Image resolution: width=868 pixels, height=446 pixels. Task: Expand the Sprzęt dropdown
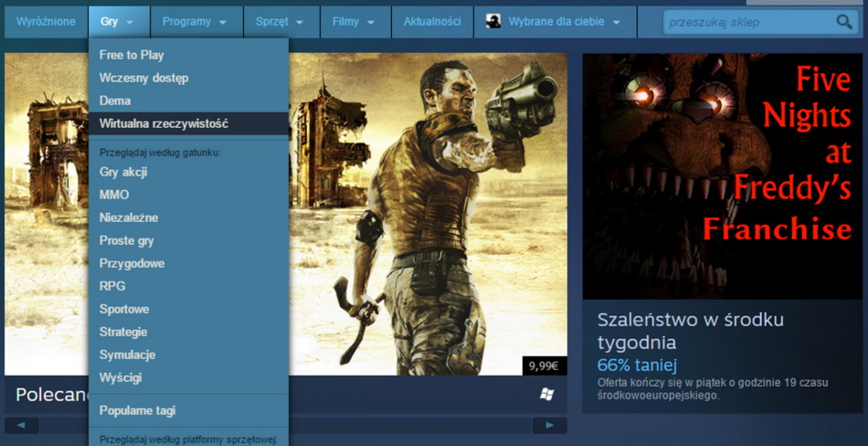click(x=281, y=22)
